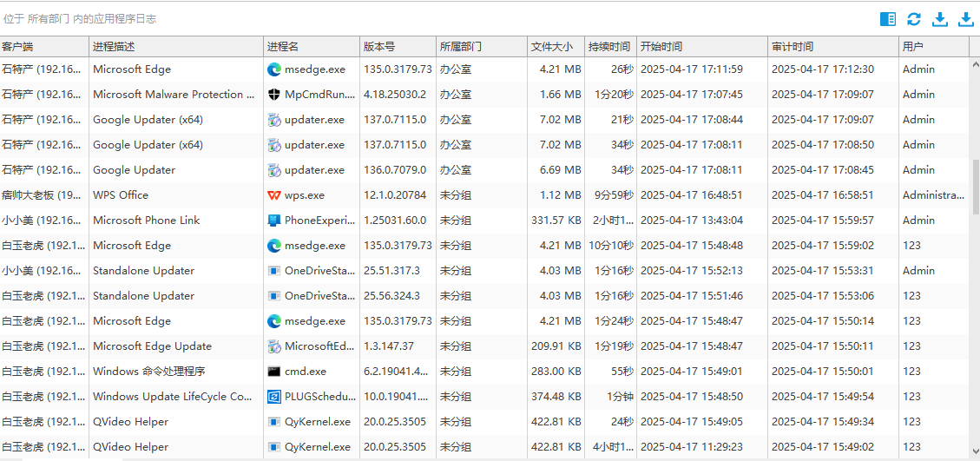Screen dimensions: 980x461
Task: Sort by the 进程名 column header
Action: coord(312,47)
